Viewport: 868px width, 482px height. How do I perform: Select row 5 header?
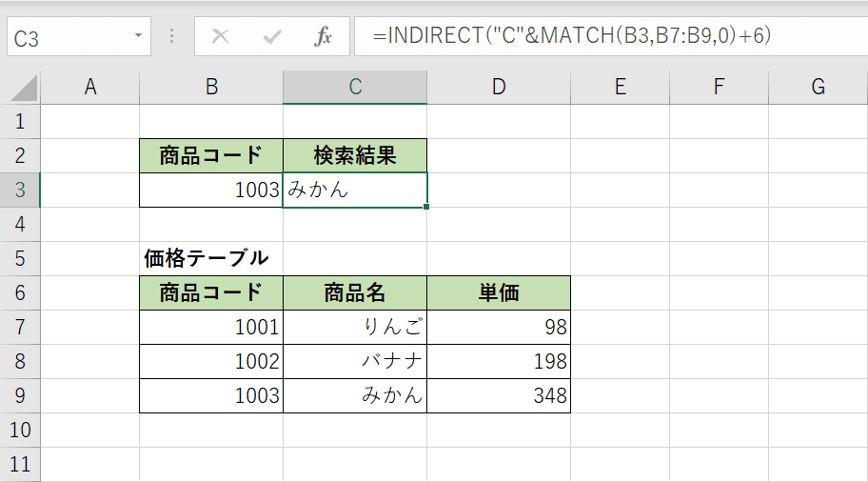(x=20, y=259)
